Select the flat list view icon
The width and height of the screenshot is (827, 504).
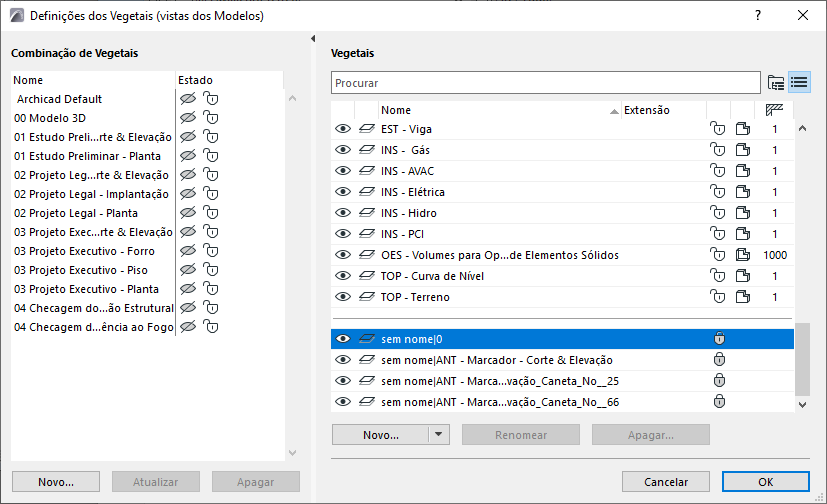click(799, 82)
